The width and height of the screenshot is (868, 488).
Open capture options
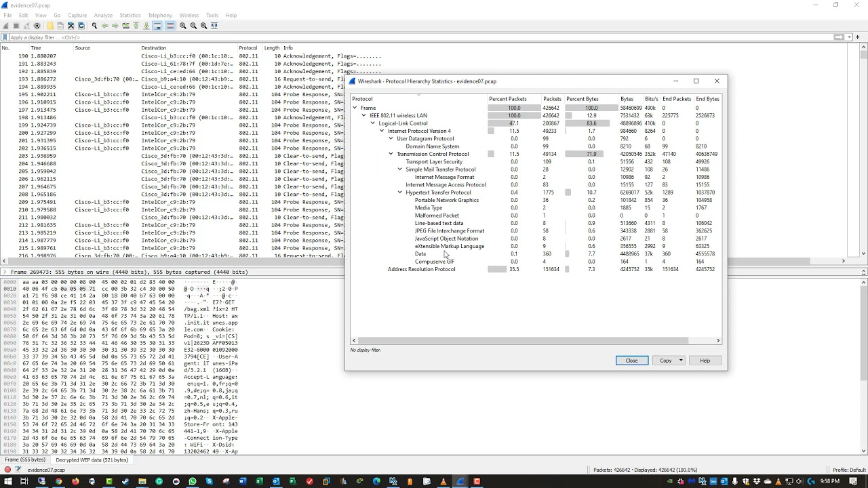(x=37, y=26)
